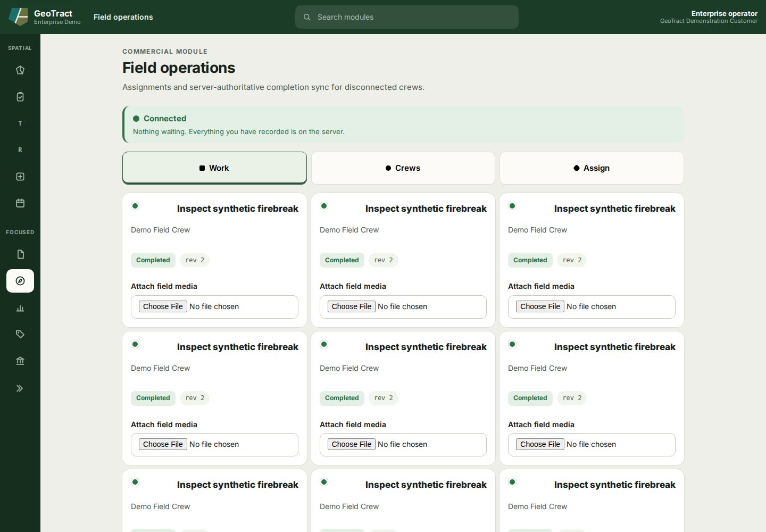Click top-left 'Inspect synthetic firebreak' title
Image resolution: width=766 pixels, height=532 pixels.
click(x=238, y=209)
